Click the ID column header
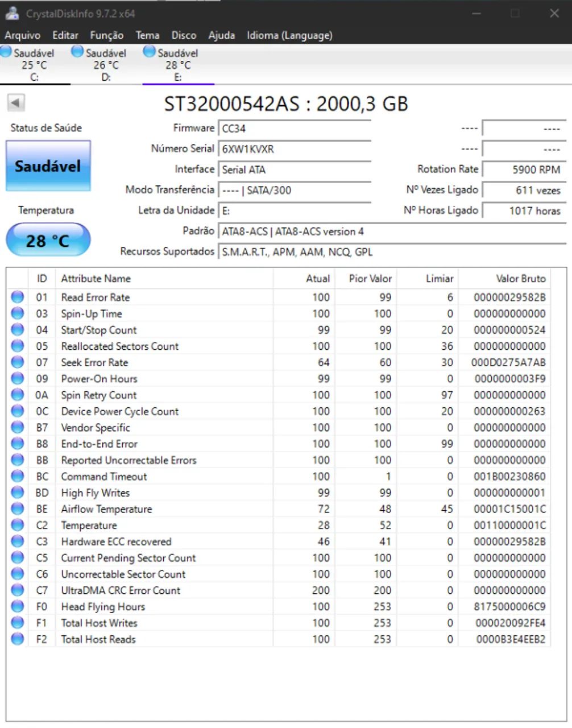Screen dimensions: 572x728 pos(42,278)
